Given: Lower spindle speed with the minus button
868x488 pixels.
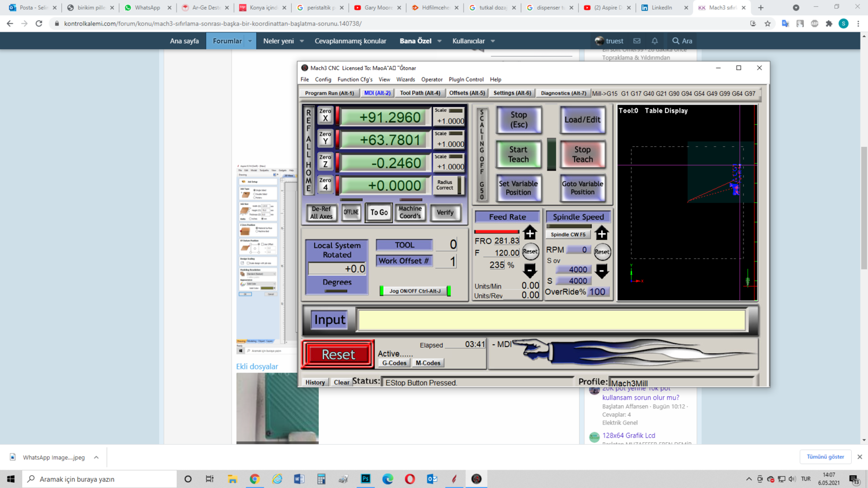Looking at the screenshot, I should coord(602,270).
